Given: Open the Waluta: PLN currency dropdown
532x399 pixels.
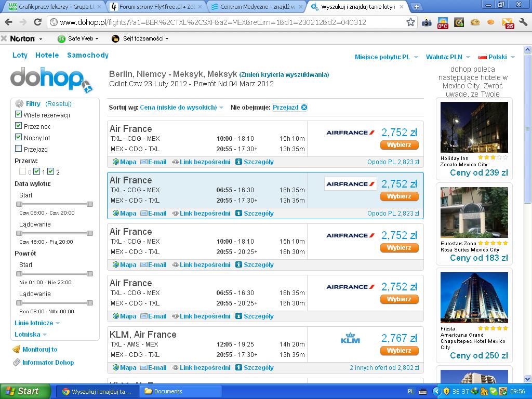Looking at the screenshot, I should coord(448,57).
